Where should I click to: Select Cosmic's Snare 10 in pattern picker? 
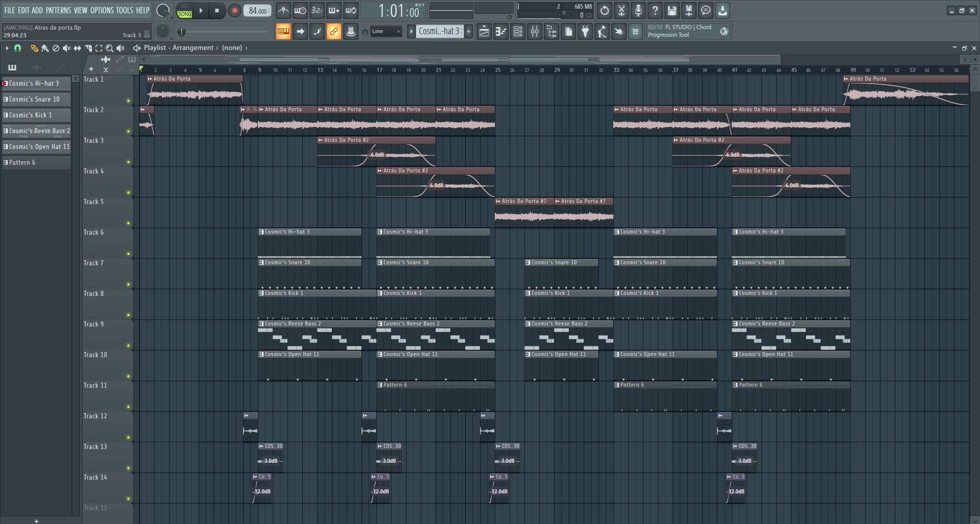click(x=36, y=99)
